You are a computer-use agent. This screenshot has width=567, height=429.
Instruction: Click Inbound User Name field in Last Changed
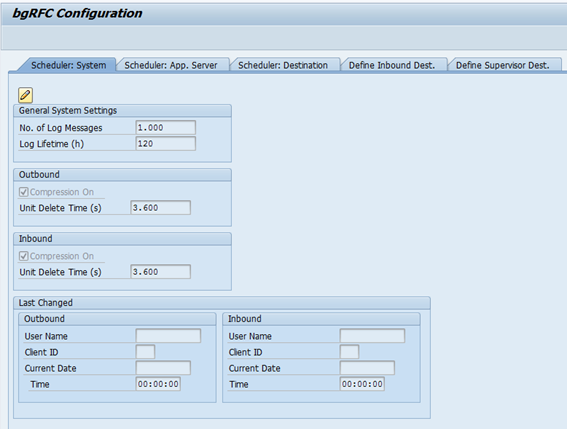372,336
